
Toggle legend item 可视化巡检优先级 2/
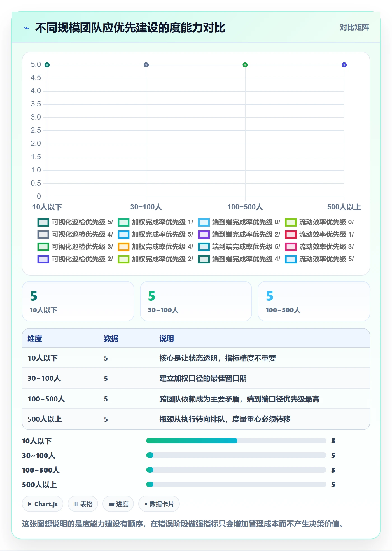[75, 259]
